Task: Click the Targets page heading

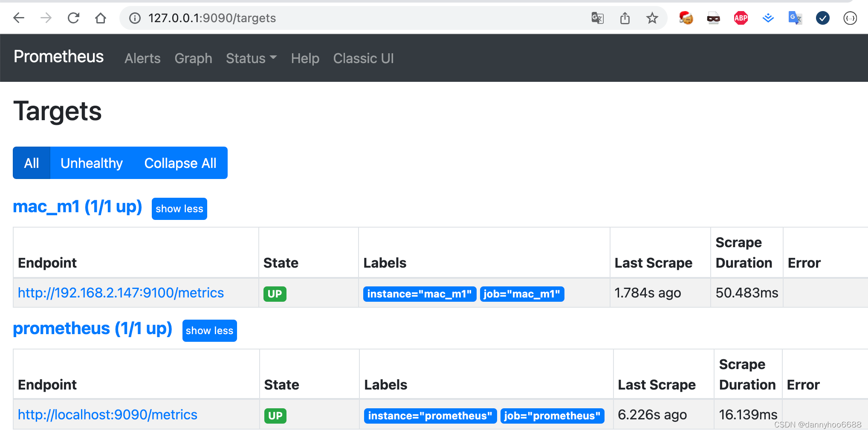Action: coord(58,112)
